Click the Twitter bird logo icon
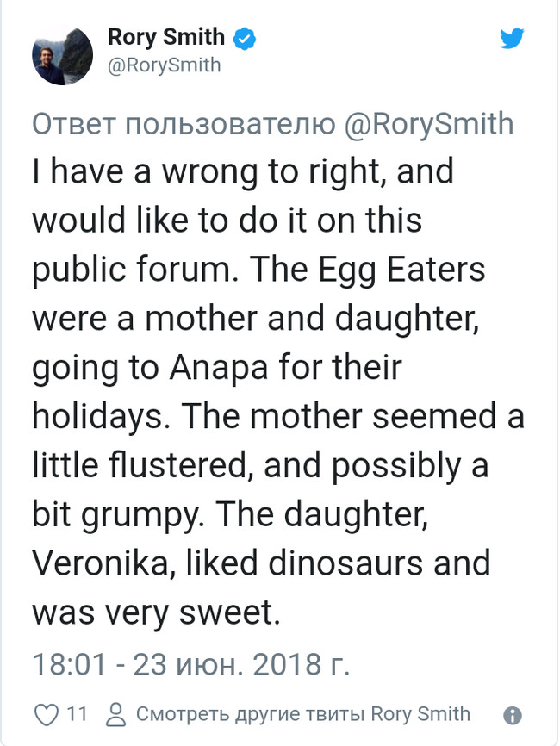Image resolution: width=560 pixels, height=746 pixels. click(x=512, y=37)
